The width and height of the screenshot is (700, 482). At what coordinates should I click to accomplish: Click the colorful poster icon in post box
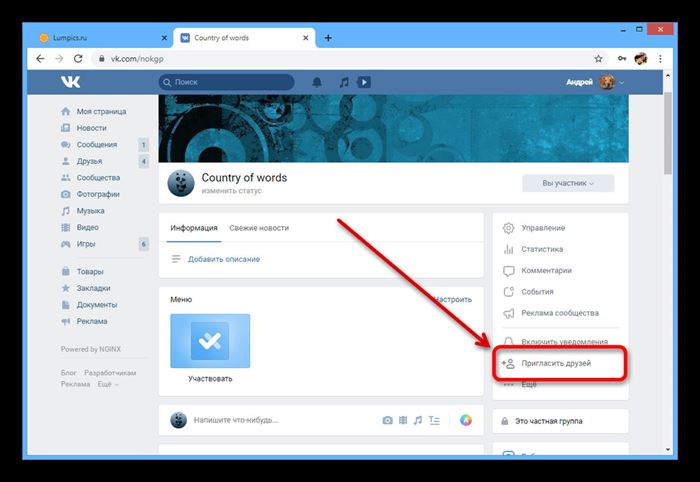click(466, 420)
